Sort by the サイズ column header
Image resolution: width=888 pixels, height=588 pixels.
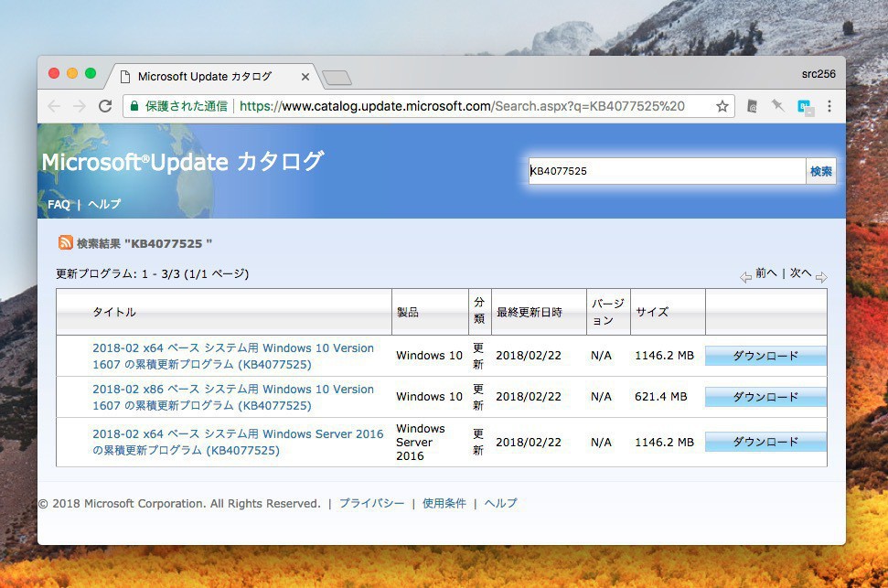click(x=652, y=312)
